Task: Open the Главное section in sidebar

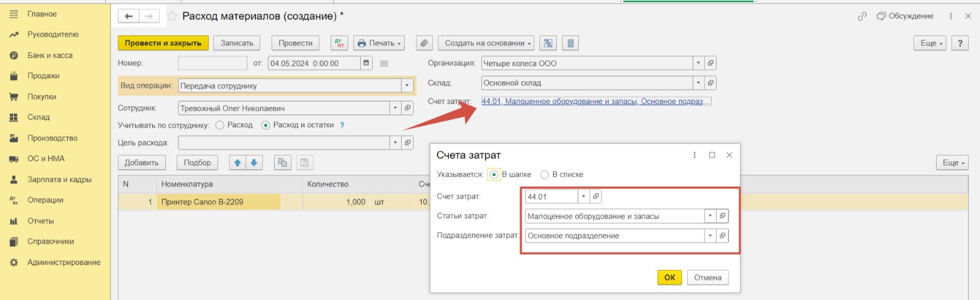Action: pyautogui.click(x=41, y=14)
